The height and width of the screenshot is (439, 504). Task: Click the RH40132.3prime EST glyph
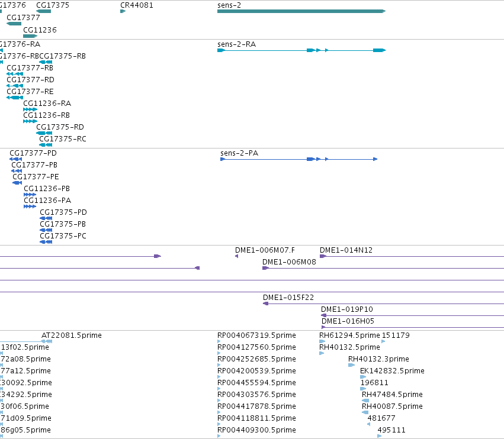click(x=351, y=365)
